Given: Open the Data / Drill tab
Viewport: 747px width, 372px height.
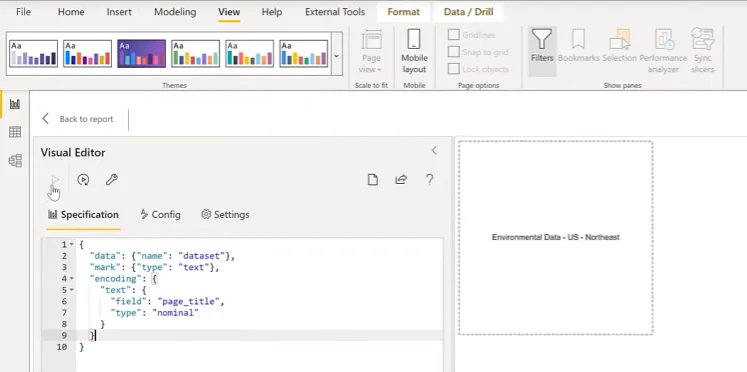Looking at the screenshot, I should [x=468, y=12].
